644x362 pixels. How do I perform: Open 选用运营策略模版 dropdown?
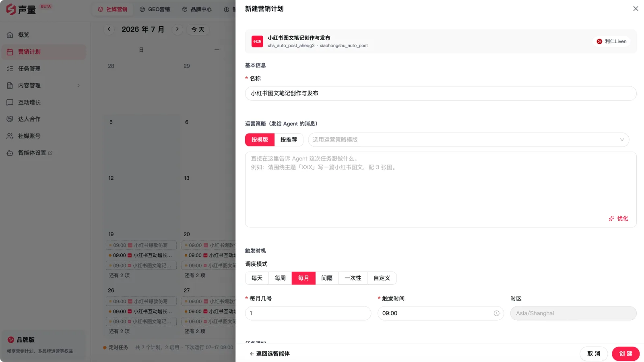click(469, 140)
